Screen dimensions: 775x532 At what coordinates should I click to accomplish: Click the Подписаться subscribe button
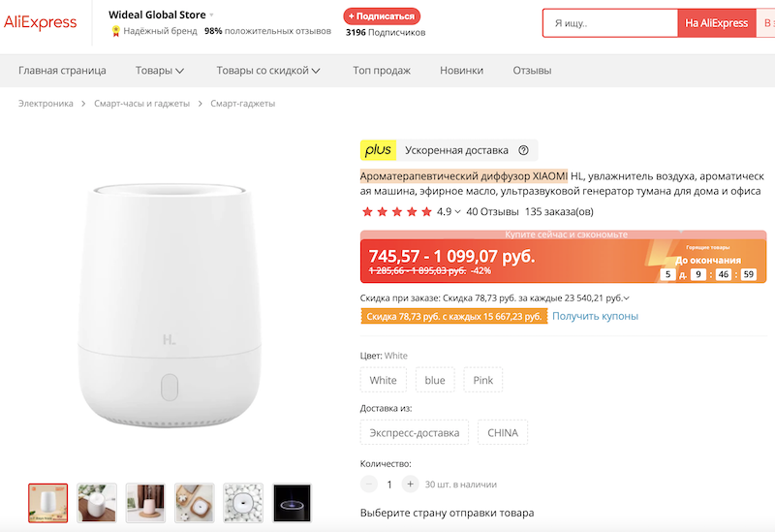click(382, 16)
